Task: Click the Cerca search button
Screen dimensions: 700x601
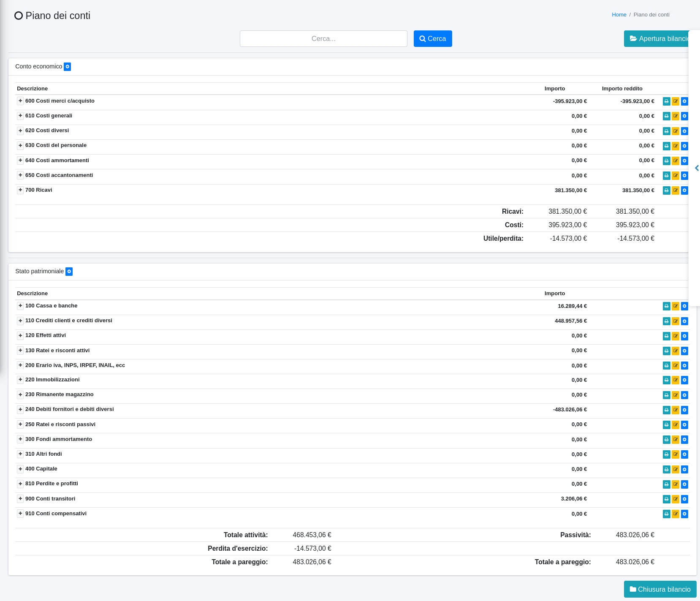Action: [432, 39]
